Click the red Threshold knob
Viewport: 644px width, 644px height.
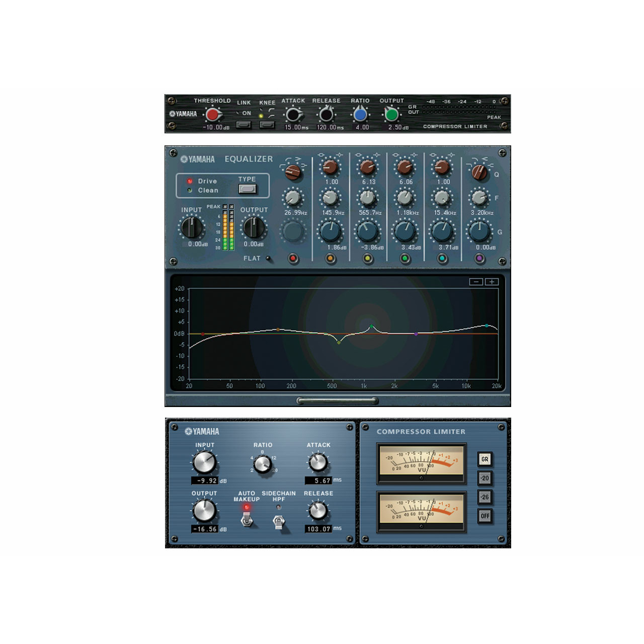[212, 115]
